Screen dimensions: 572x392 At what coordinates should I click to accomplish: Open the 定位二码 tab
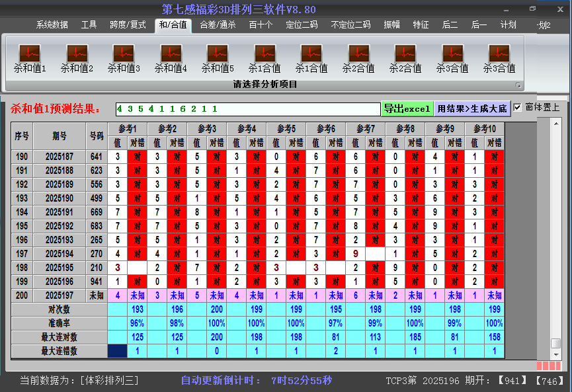pos(302,25)
